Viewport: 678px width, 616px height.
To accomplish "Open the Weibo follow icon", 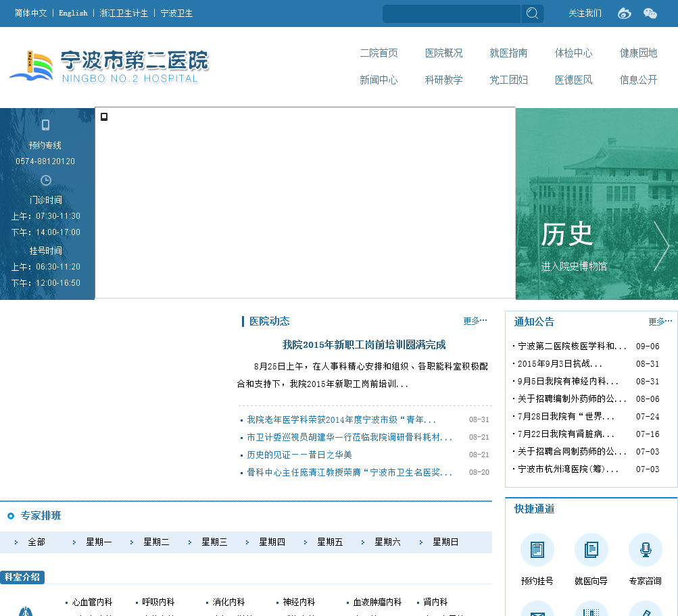I will pyautogui.click(x=625, y=14).
